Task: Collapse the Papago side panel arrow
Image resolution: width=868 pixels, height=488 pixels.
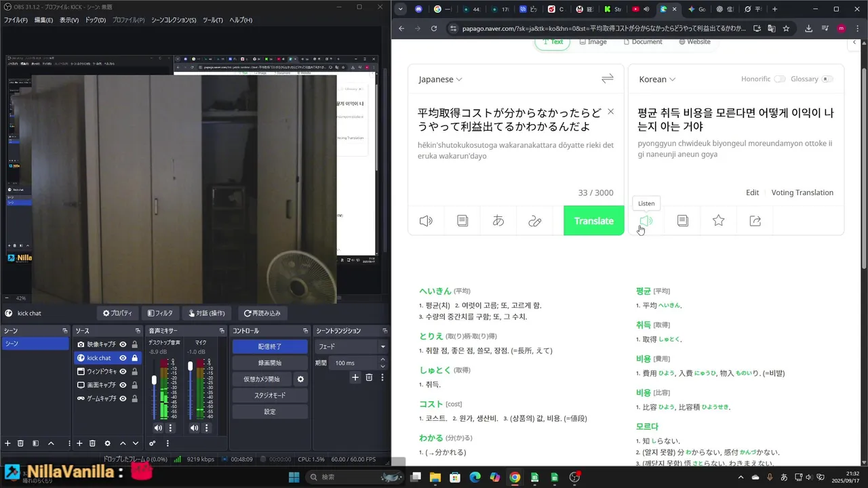Action: 854,43
